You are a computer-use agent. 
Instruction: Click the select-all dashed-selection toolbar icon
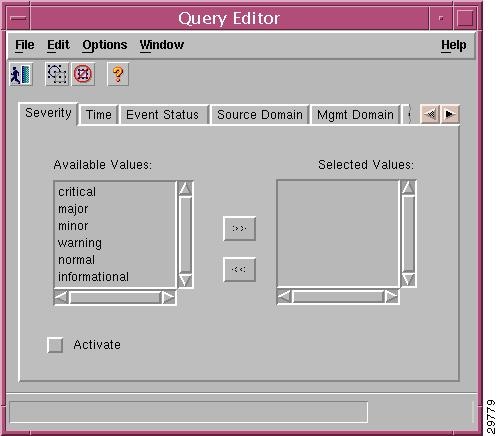click(57, 74)
